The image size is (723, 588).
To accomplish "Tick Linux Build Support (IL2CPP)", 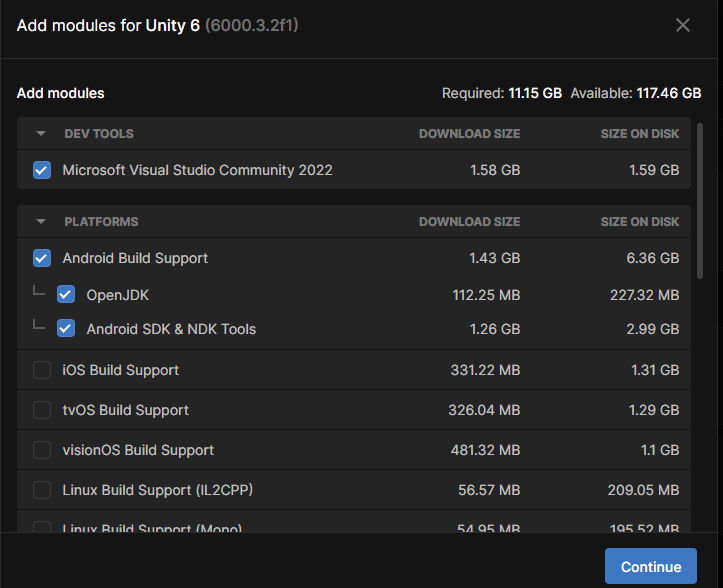I will tap(42, 490).
